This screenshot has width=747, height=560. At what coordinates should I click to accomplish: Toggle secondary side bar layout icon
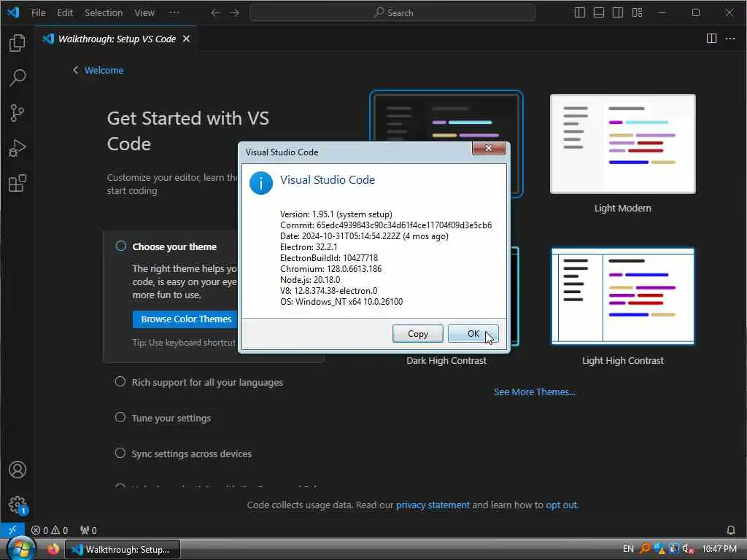tap(618, 13)
